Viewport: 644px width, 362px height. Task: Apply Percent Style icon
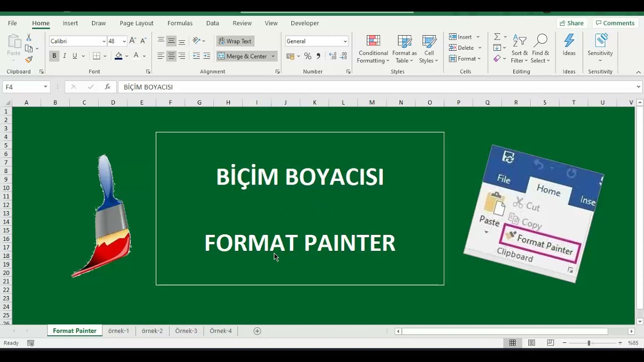click(x=307, y=56)
